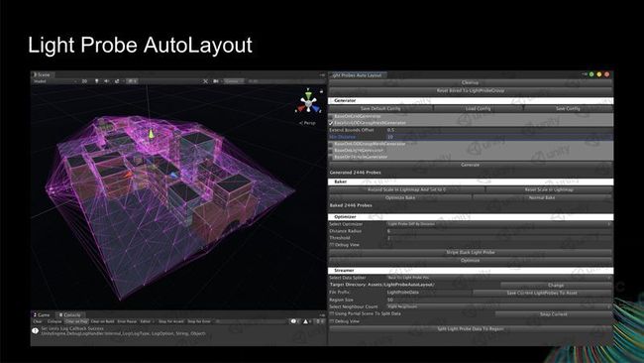This screenshot has width=644, height=363.
Task: Toggle scene lighting lightbulb icon
Action: pos(96,81)
